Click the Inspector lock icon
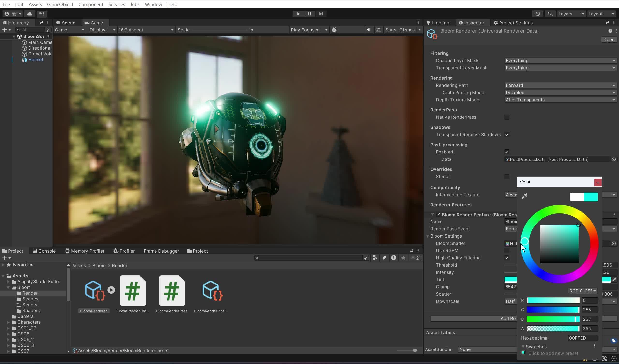The image size is (619, 364). tap(607, 22)
